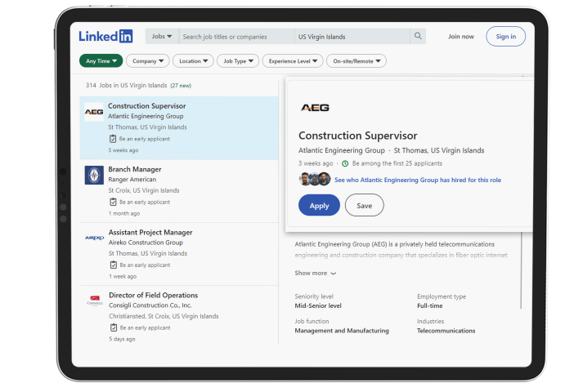Open the On-site/Remote filter dropdown
This screenshot has width=583, height=392.
[357, 61]
